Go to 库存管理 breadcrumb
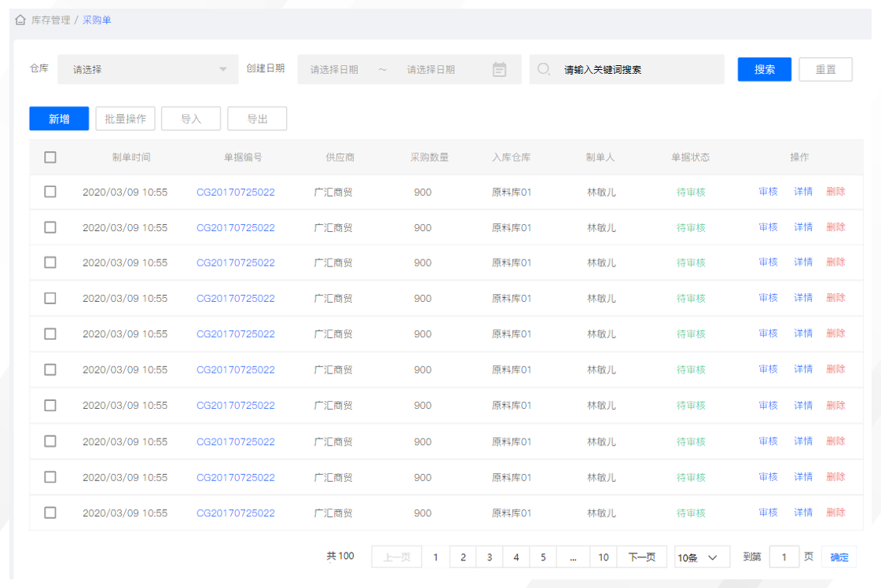Viewport: 881px width, 588px height. 50,20
